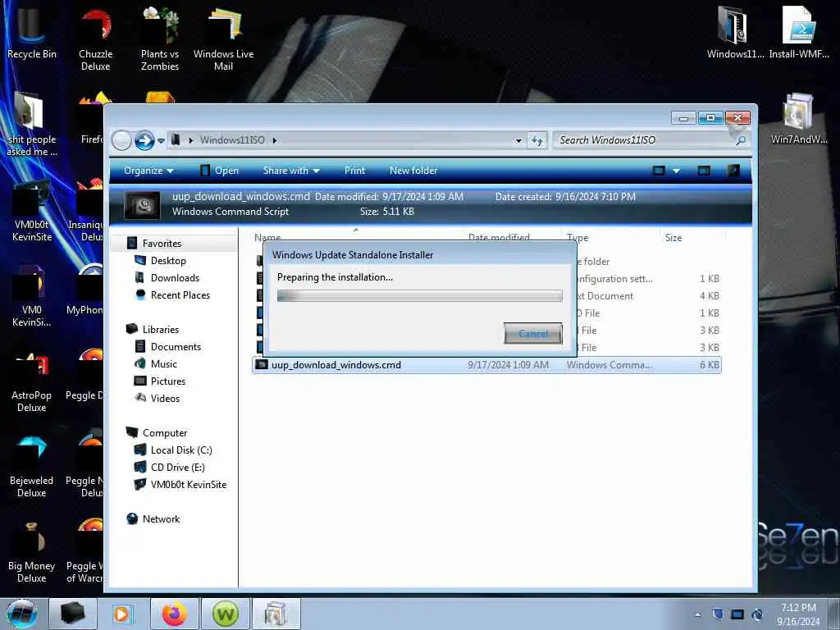The width and height of the screenshot is (840, 630).
Task: Click the Explorer help icon
Action: [x=733, y=171]
